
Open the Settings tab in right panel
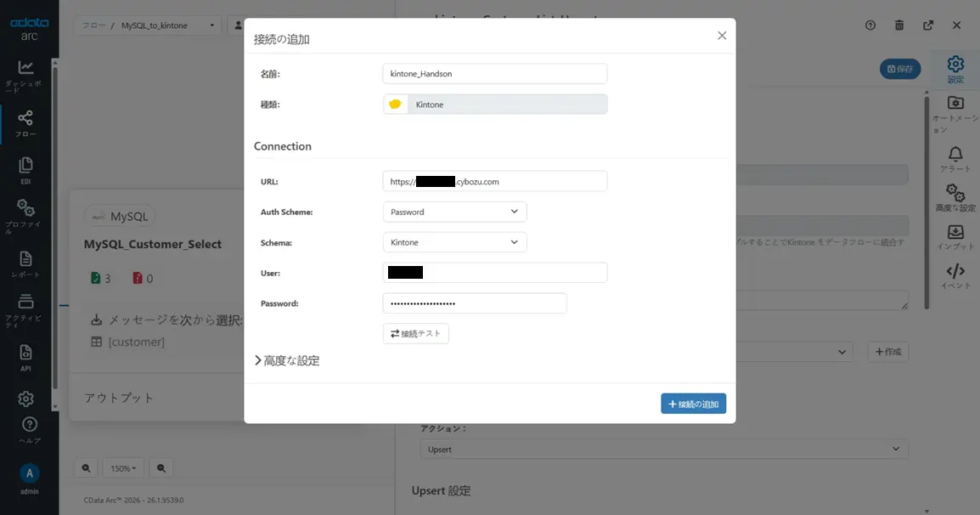pos(955,70)
